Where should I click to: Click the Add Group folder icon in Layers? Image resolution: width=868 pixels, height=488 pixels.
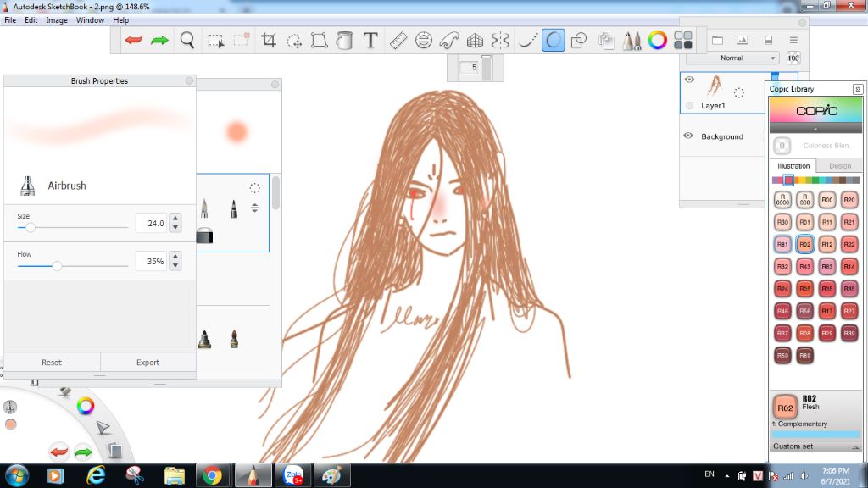(x=717, y=40)
